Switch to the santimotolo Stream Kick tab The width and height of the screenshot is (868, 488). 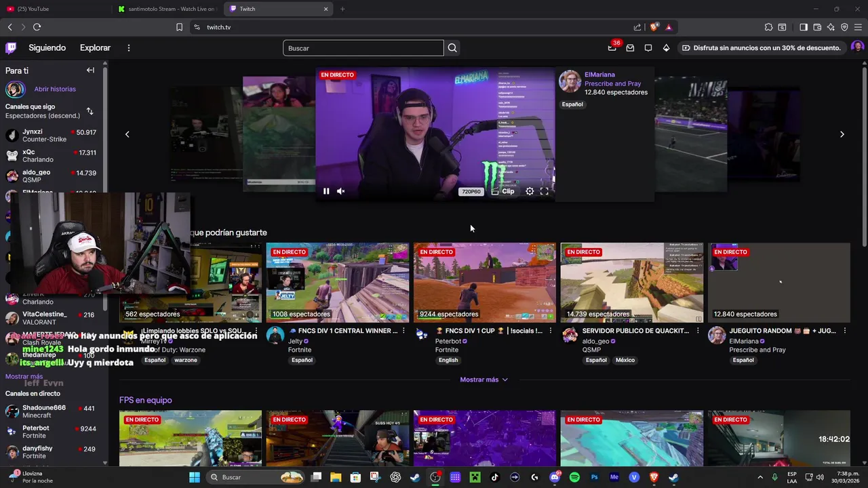click(167, 9)
